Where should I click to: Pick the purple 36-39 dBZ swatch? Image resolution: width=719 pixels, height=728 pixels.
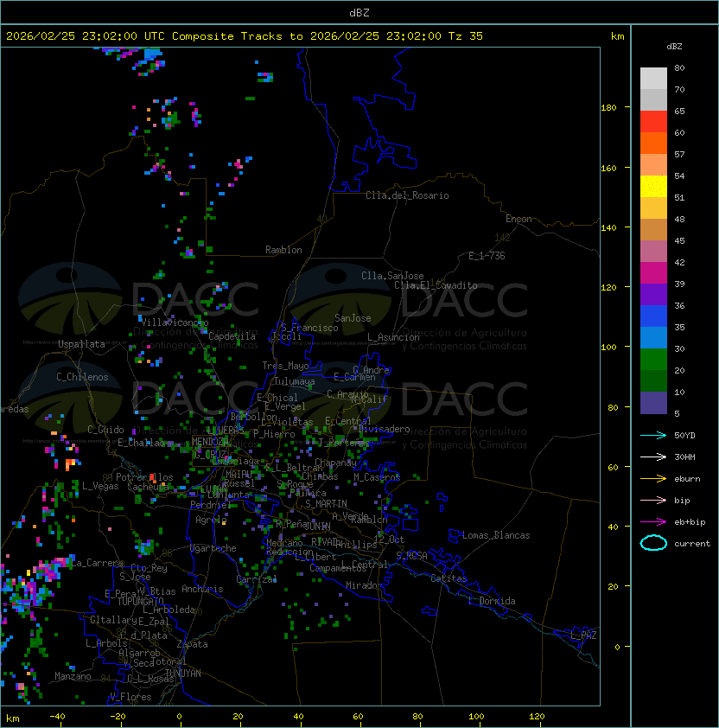click(x=653, y=294)
